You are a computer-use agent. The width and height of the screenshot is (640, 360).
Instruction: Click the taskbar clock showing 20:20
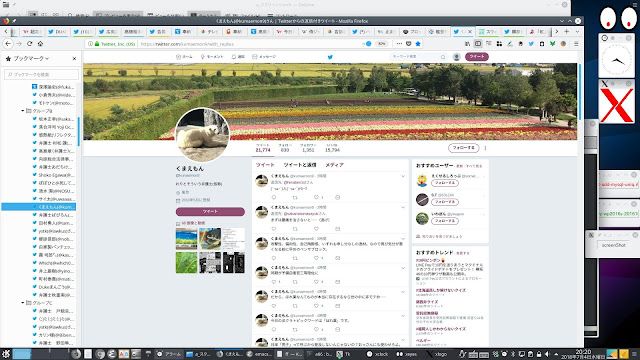pyautogui.click(x=583, y=353)
